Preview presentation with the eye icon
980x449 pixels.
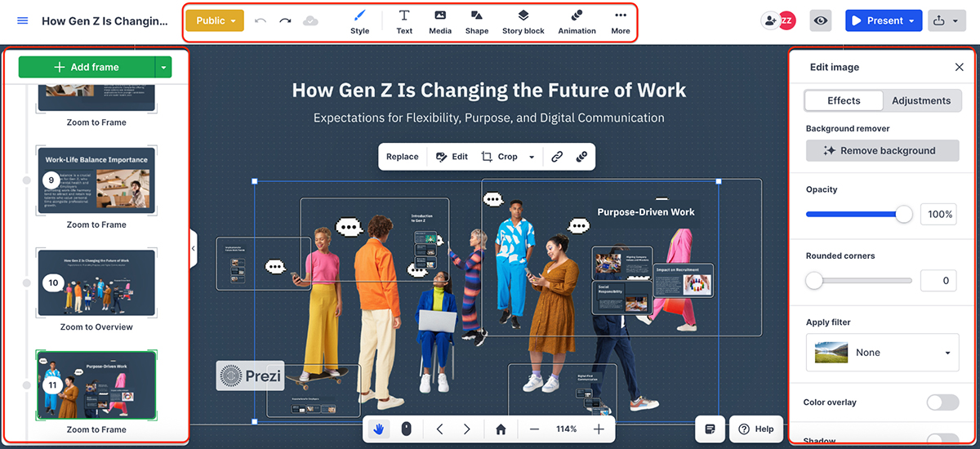click(822, 20)
